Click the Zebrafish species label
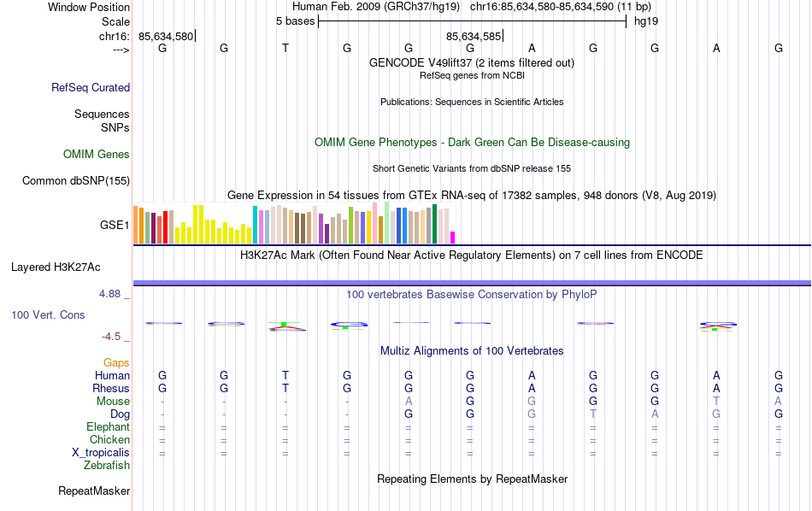This screenshot has height=511, width=812. (x=107, y=465)
